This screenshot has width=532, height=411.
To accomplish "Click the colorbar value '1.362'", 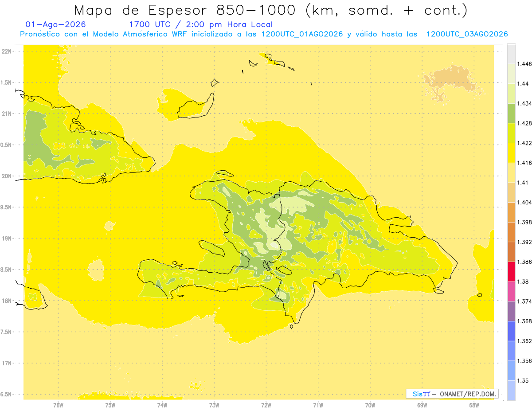I will [524, 341].
